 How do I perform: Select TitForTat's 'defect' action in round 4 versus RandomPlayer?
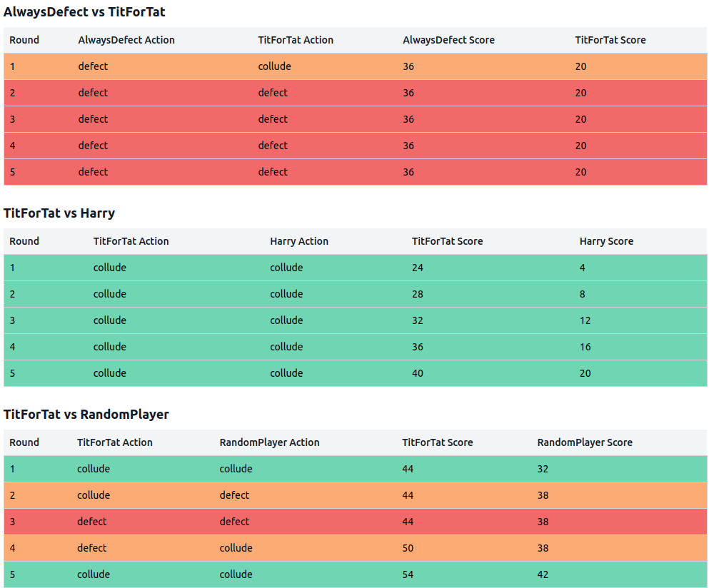[92, 548]
